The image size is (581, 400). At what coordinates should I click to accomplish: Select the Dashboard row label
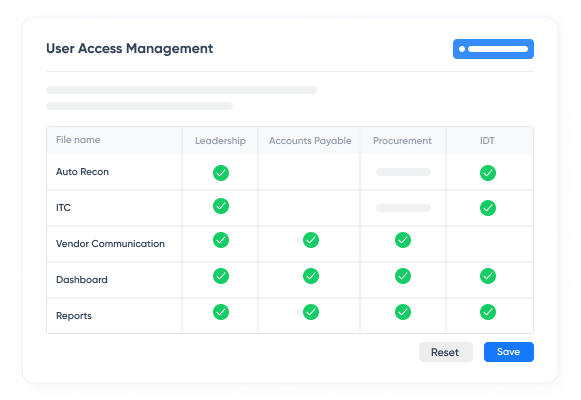tap(82, 280)
